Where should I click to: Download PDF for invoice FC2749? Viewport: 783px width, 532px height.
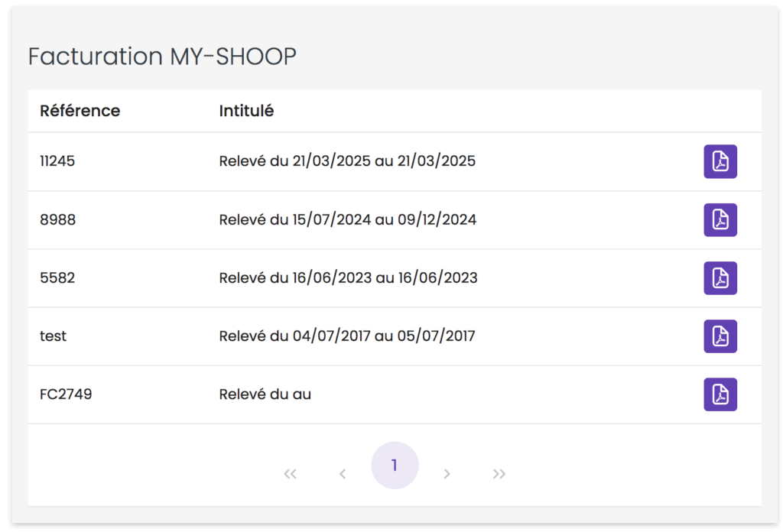(x=720, y=394)
